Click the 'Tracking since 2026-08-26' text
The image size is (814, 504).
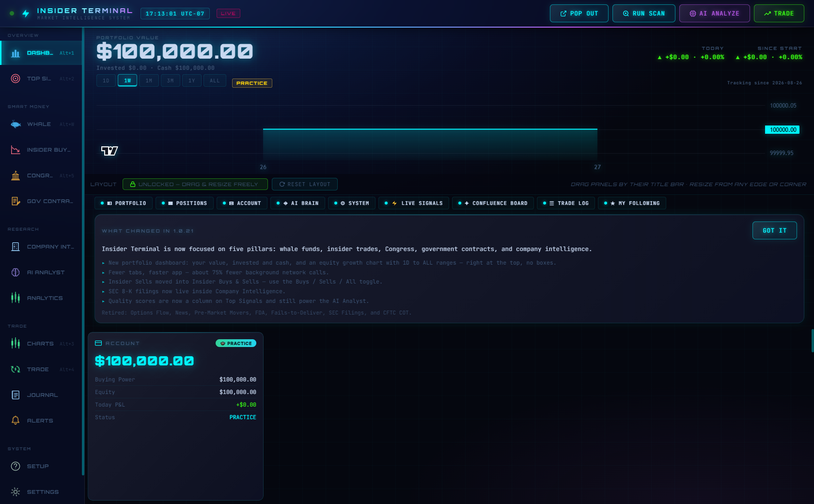point(765,83)
